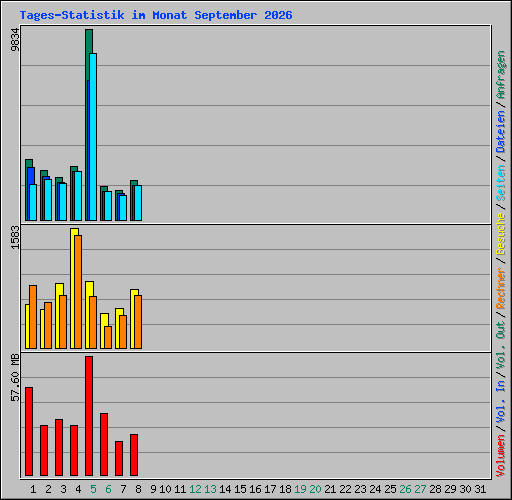Click the chart title Tages-Statistik im Monat September 2026
The image size is (512, 500).
pyautogui.click(x=156, y=15)
